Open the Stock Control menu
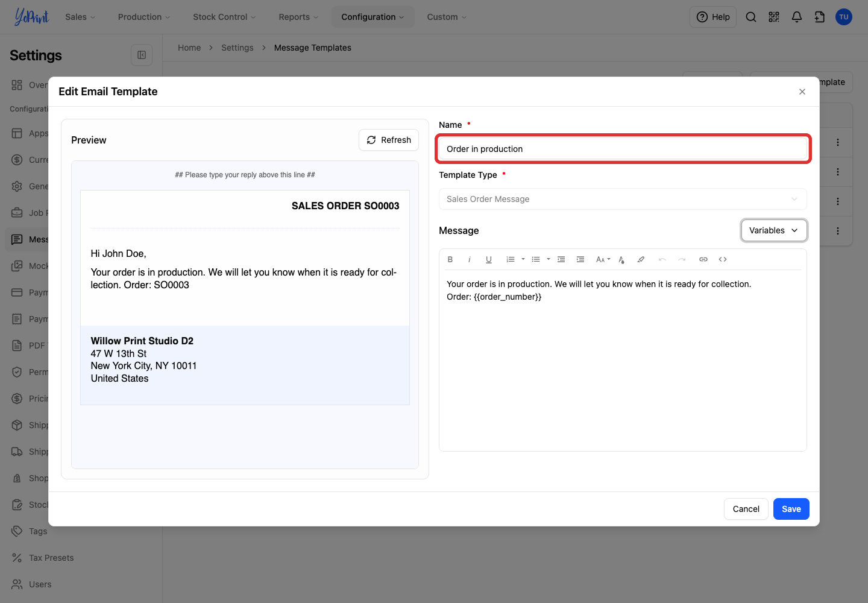Image resolution: width=868 pixels, height=603 pixels. pos(224,17)
